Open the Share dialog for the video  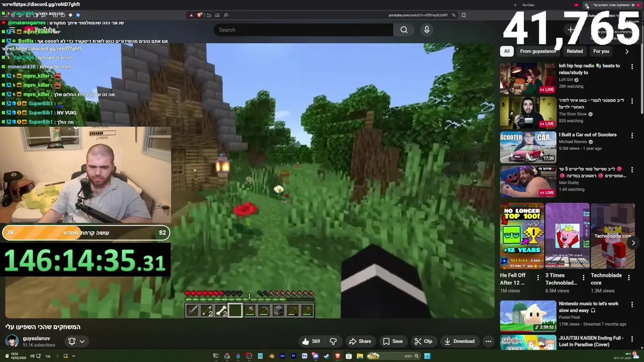360,341
